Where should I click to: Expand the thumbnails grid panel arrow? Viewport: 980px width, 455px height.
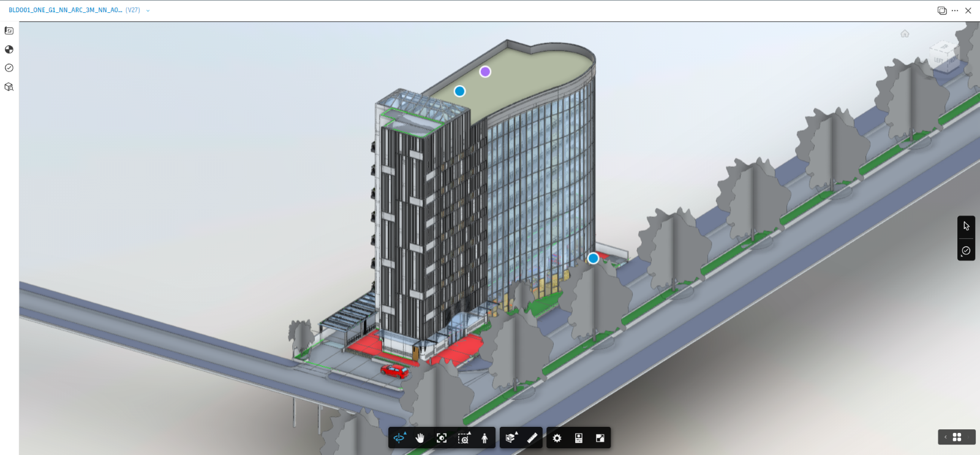(946, 437)
